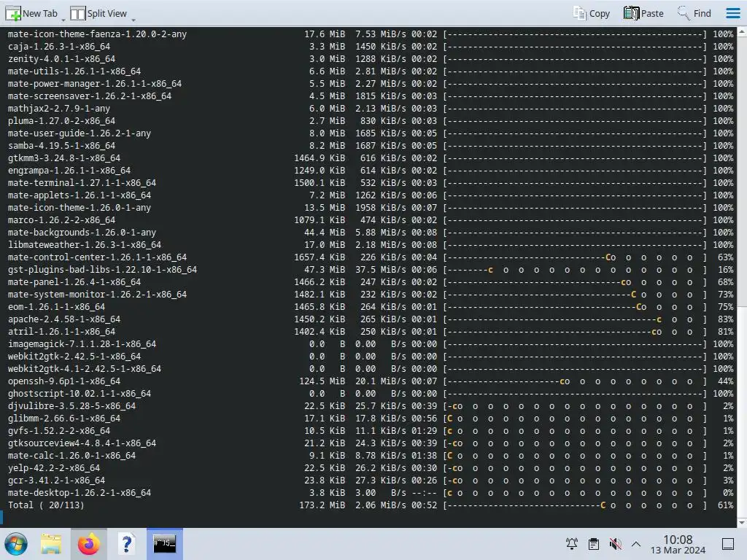Open the help question mark app
747x560 pixels.
coord(127,544)
